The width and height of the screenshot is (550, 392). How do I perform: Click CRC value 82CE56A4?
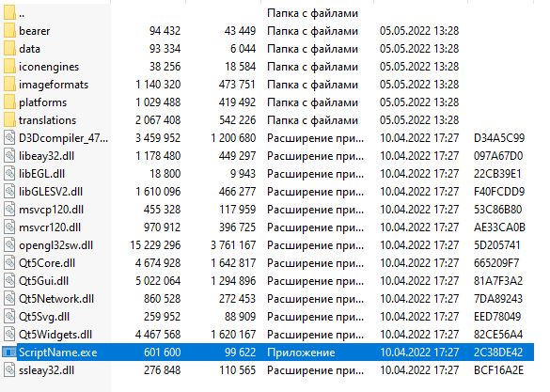[x=498, y=335]
